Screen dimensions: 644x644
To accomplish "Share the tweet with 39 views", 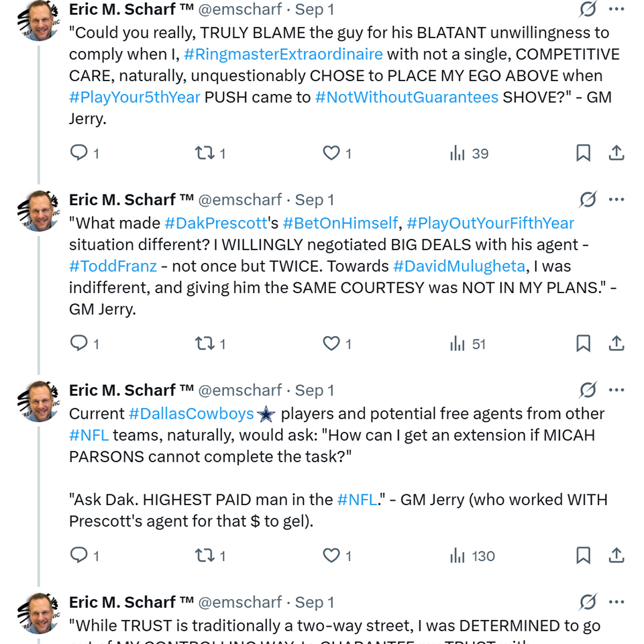I will click(616, 153).
